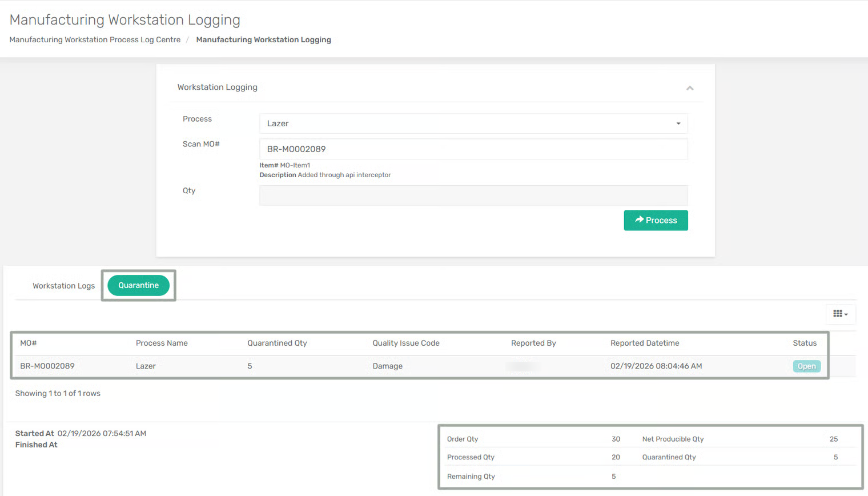Select the BR-MO002089 table row cell

(x=47, y=366)
